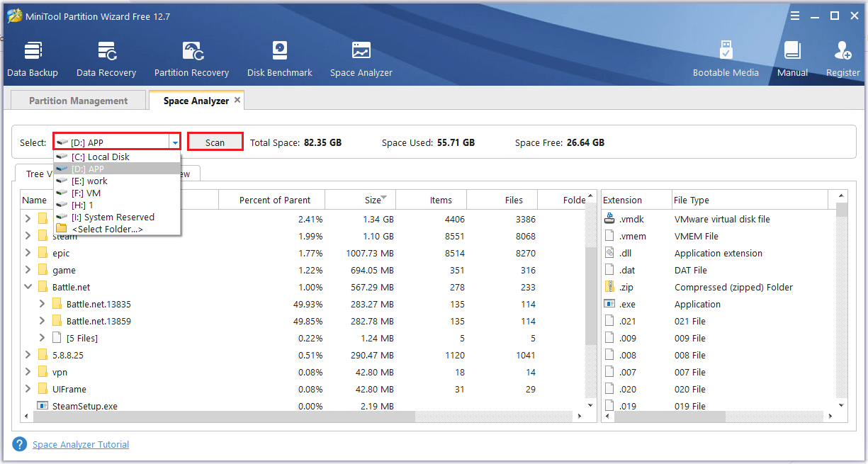Viewport: 868px width, 464px height.
Task: Expand the 5.8.8.25 folder
Action: point(28,355)
